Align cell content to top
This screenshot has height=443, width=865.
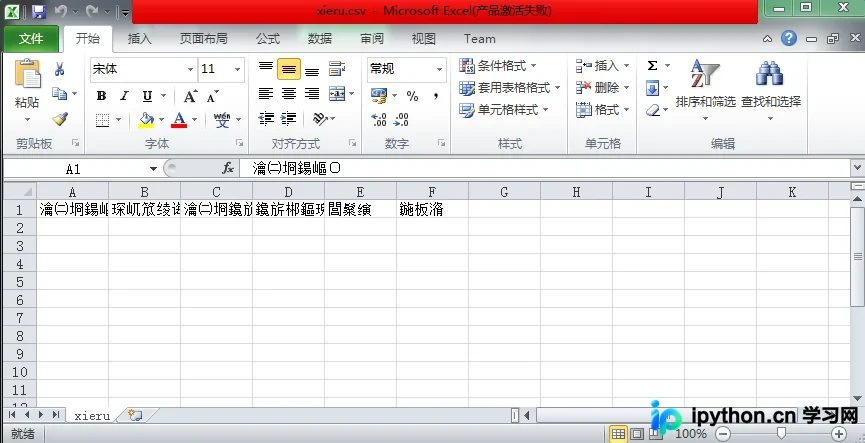click(266, 68)
